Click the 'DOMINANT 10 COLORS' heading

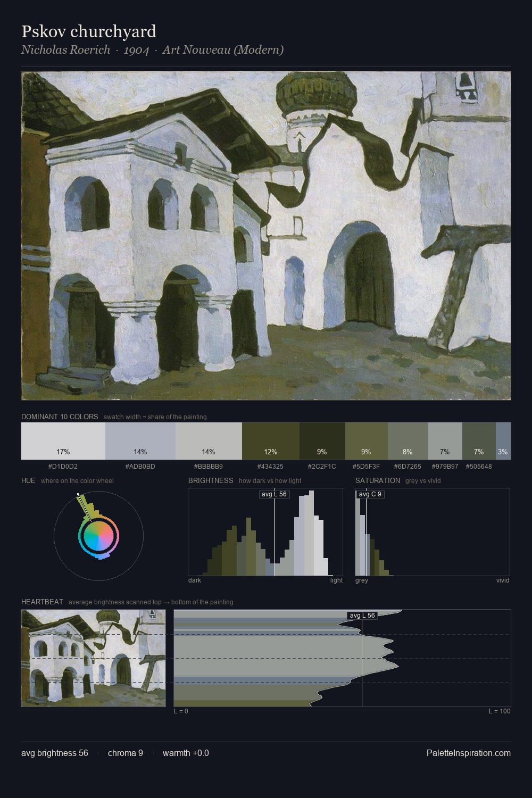coord(60,417)
